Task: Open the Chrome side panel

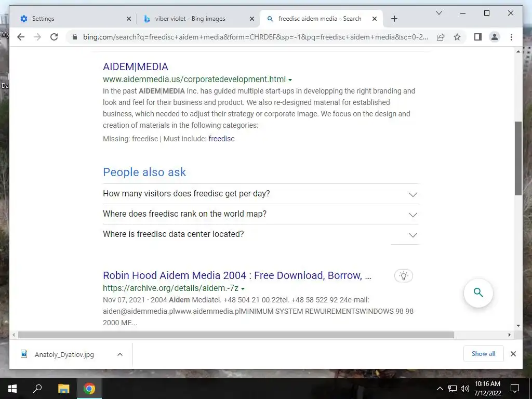Action: coord(478,37)
